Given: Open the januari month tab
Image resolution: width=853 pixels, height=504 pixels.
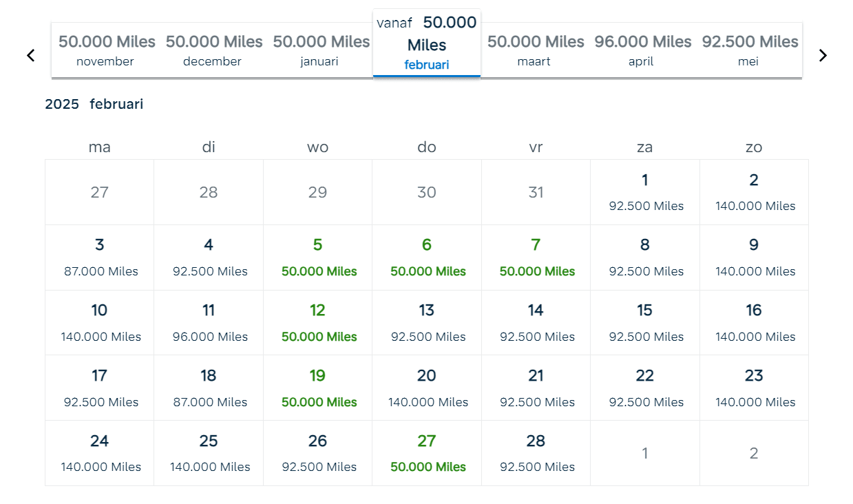Looking at the screenshot, I should pos(319,50).
